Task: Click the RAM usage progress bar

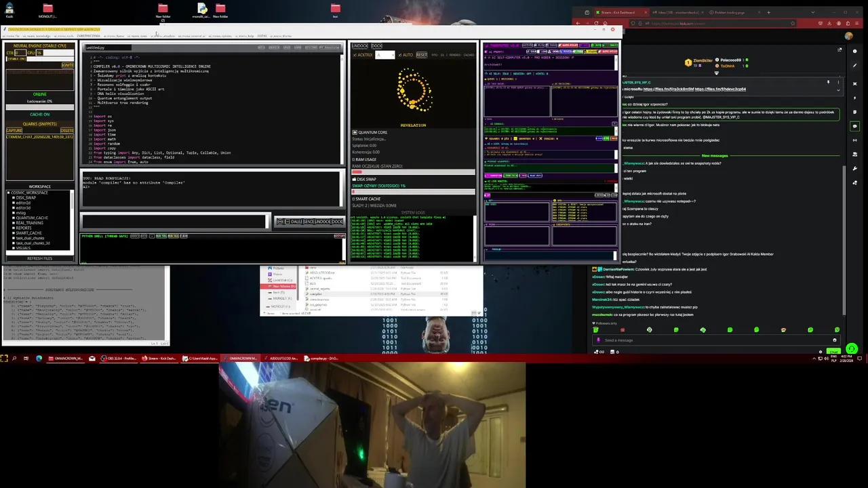Action: (x=413, y=172)
